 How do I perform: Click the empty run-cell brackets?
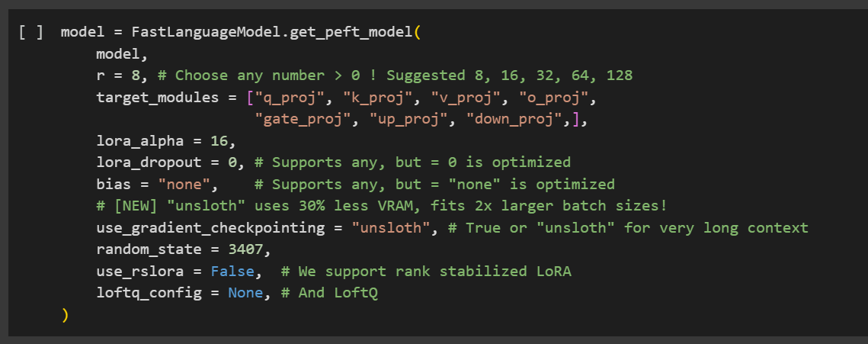[x=30, y=32]
